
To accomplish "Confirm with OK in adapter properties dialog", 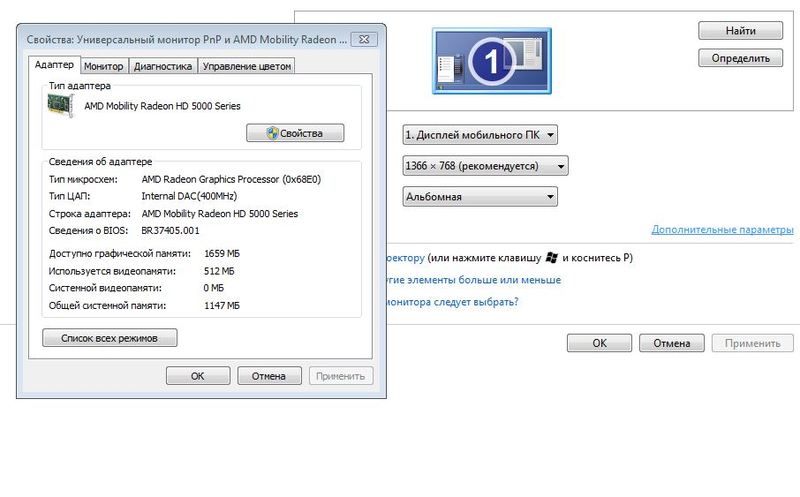I will pos(198,376).
